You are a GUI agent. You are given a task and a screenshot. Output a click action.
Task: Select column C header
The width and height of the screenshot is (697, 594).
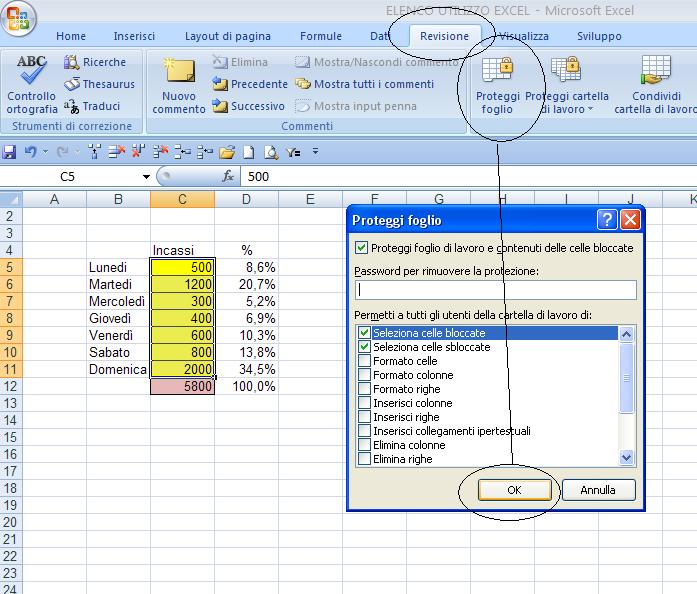tap(182, 199)
